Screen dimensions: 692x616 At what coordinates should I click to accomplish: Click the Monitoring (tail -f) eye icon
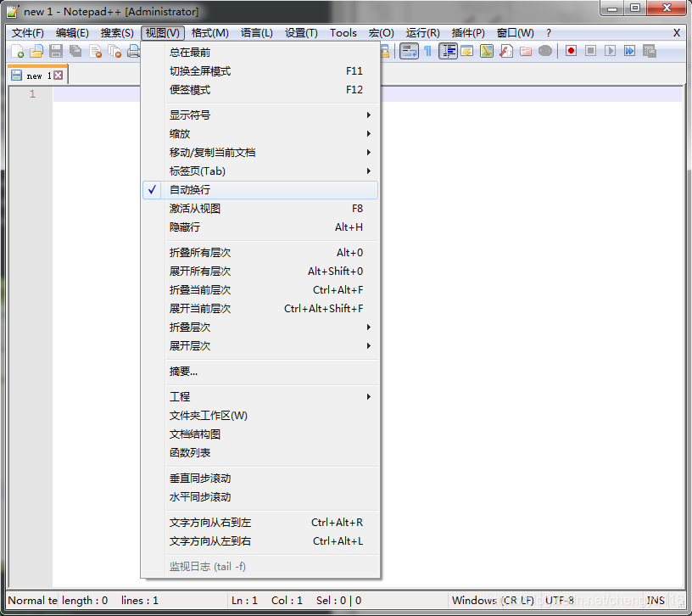[545, 51]
